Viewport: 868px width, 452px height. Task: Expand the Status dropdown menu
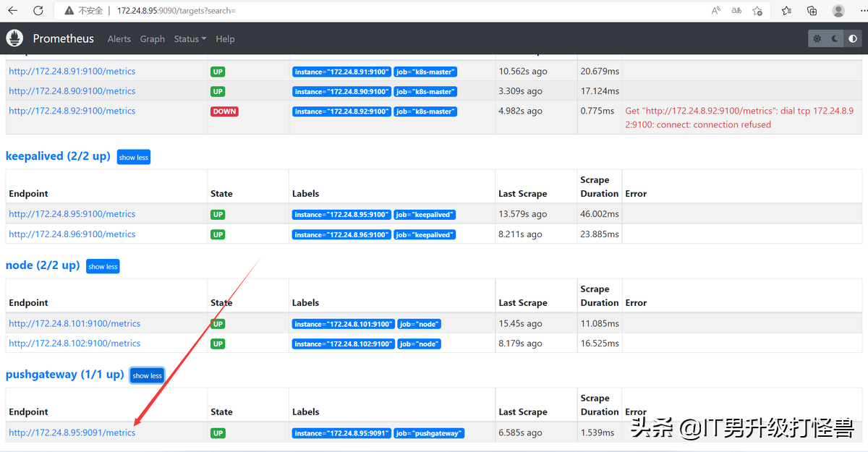190,39
